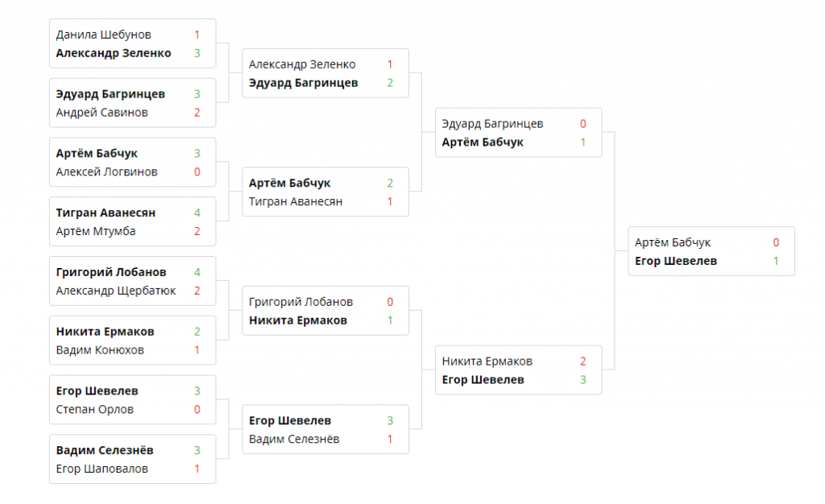Screen dimensions: 825x504
Task: Select Эдуард Багринцев in the semifinal match
Action: click(x=492, y=124)
